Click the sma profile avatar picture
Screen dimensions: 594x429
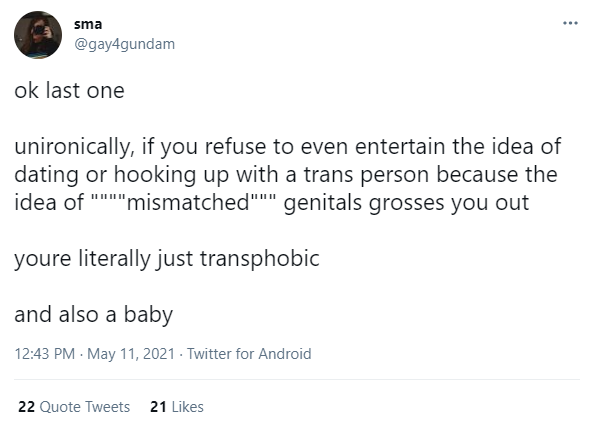(38, 35)
